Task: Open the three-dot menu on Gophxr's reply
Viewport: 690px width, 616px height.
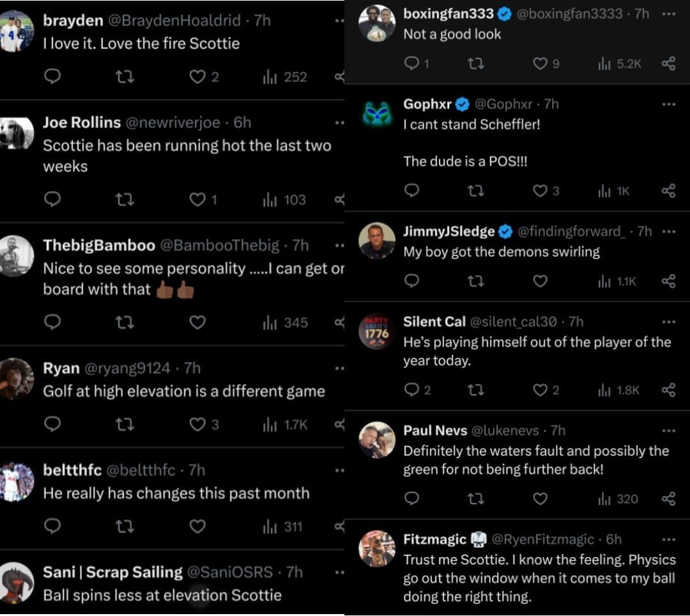Action: [669, 105]
